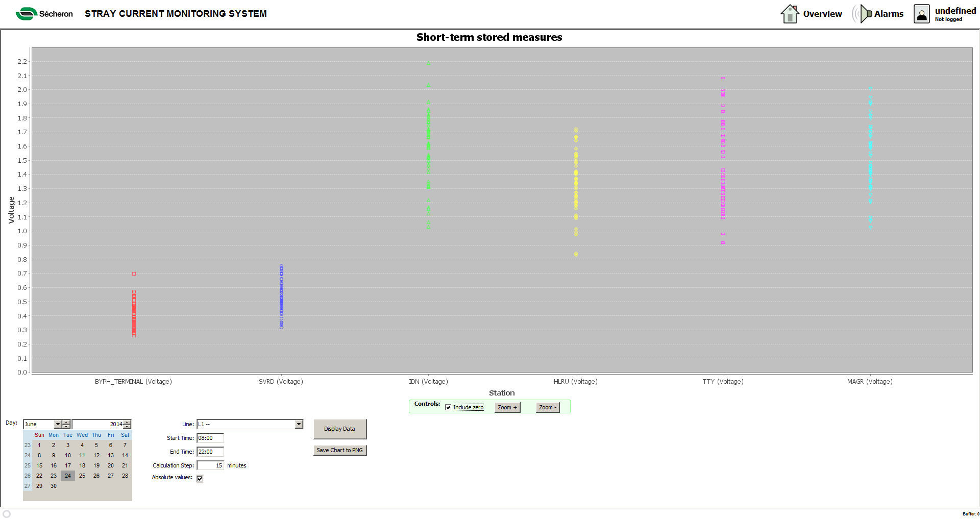The image size is (980, 519).
Task: Click the Sécheron logo icon
Action: point(27,14)
